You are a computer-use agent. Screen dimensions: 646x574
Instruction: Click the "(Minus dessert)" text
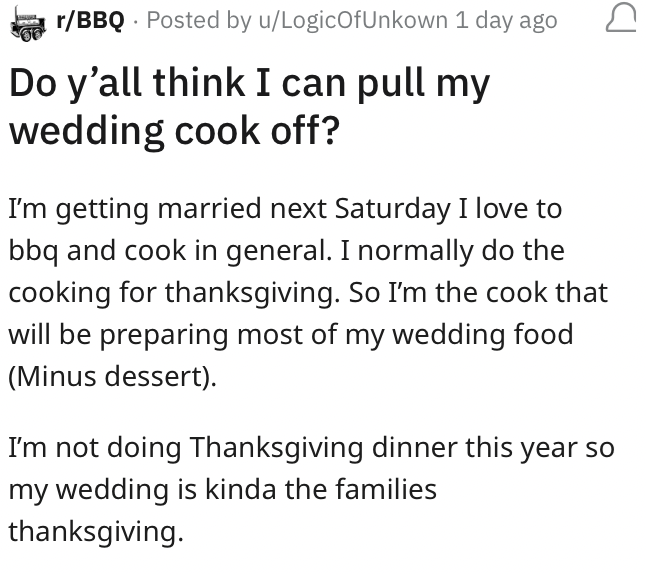coord(112,376)
